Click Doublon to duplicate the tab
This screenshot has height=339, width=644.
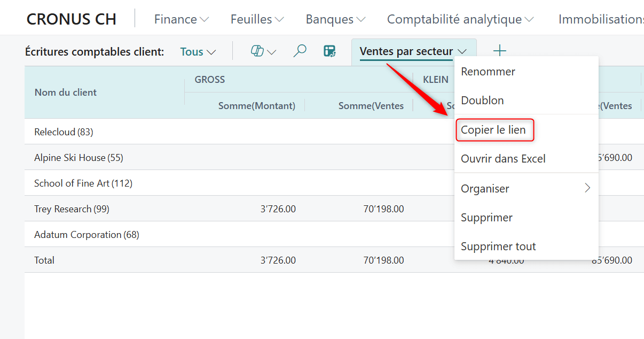click(482, 101)
